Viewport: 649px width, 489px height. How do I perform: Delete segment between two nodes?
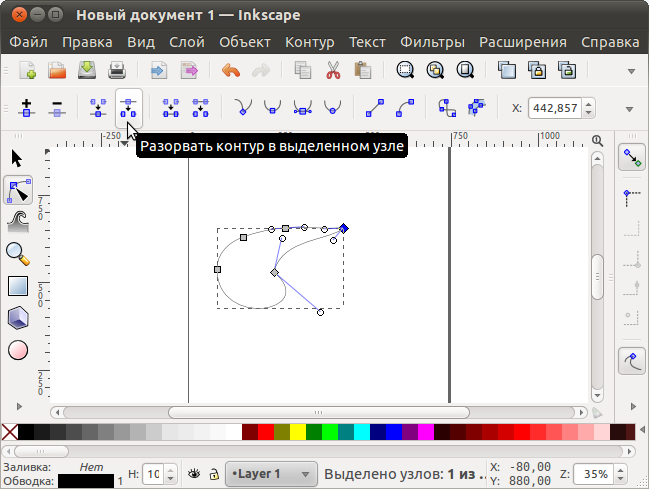[x=200, y=108]
